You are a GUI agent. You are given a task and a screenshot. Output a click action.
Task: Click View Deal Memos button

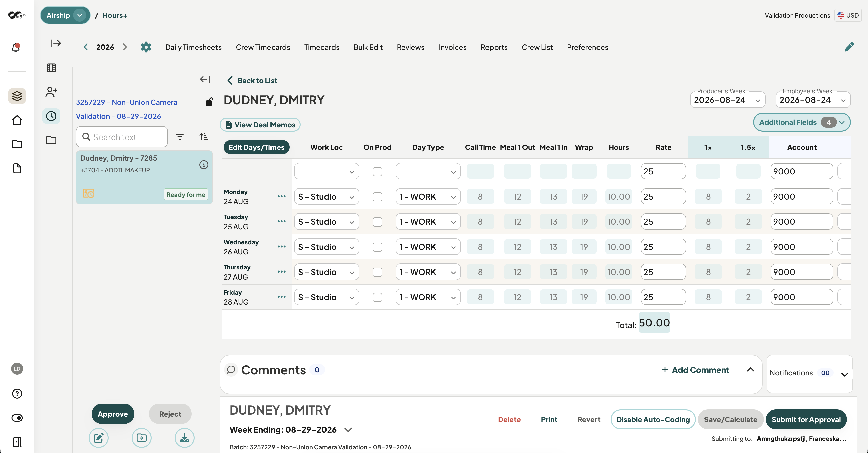(260, 125)
